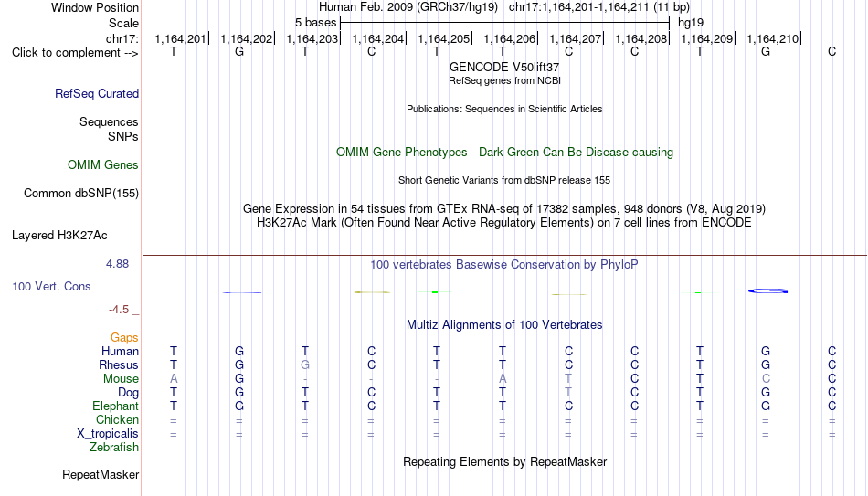Click 'Publications: Sequences in Scientific Articles' title
The width and height of the screenshot is (868, 496).
coord(504,109)
